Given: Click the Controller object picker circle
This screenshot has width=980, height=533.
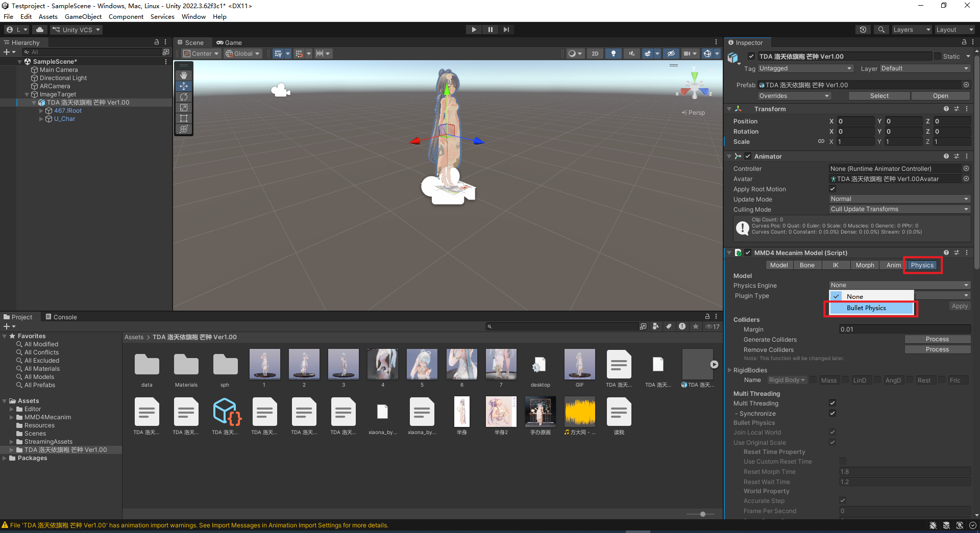Looking at the screenshot, I should 966,168.
